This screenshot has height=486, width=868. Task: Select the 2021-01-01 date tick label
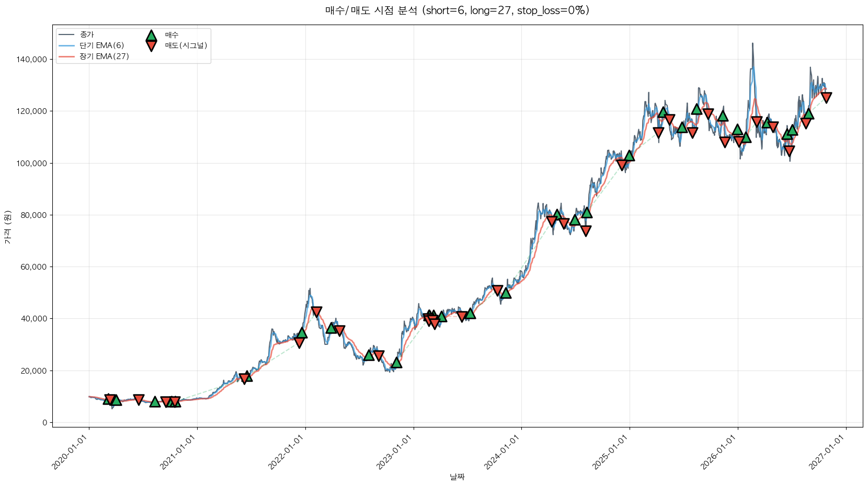[179, 452]
